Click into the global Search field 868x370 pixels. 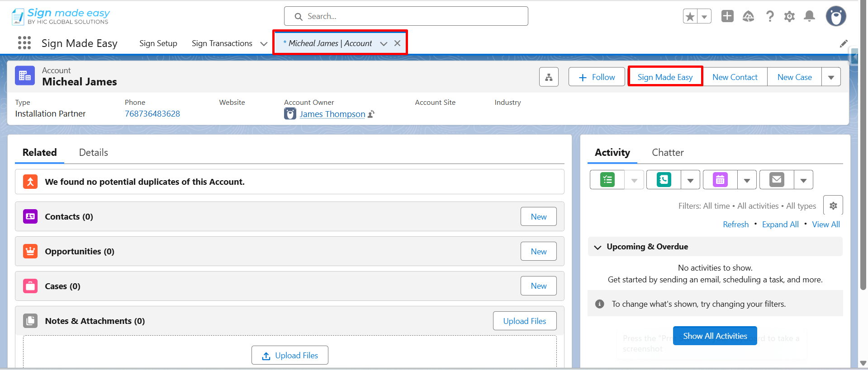point(406,16)
